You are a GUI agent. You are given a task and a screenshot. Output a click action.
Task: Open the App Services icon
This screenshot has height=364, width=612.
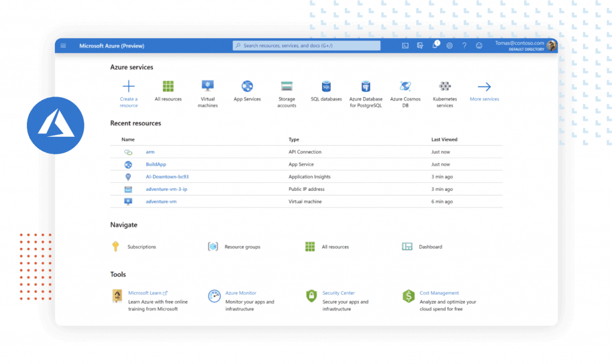pyautogui.click(x=247, y=87)
